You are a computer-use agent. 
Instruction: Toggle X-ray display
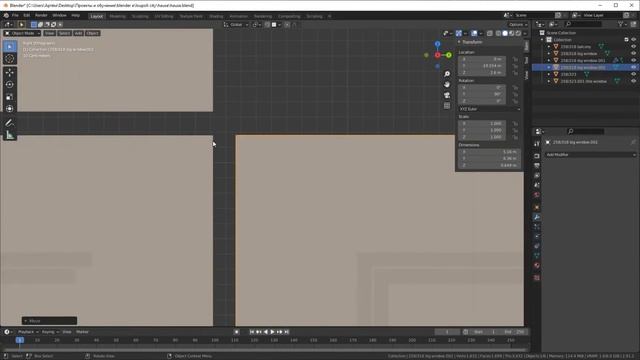pyautogui.click(x=490, y=33)
